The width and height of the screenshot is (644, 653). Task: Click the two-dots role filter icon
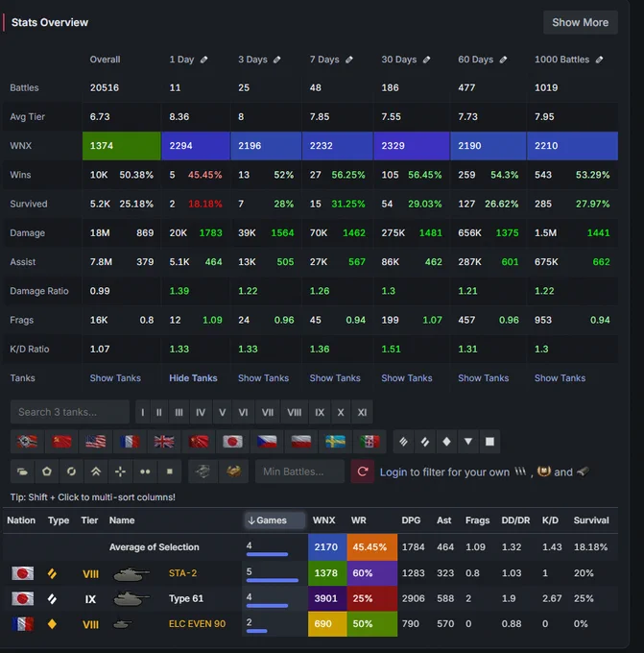pyautogui.click(x=145, y=472)
